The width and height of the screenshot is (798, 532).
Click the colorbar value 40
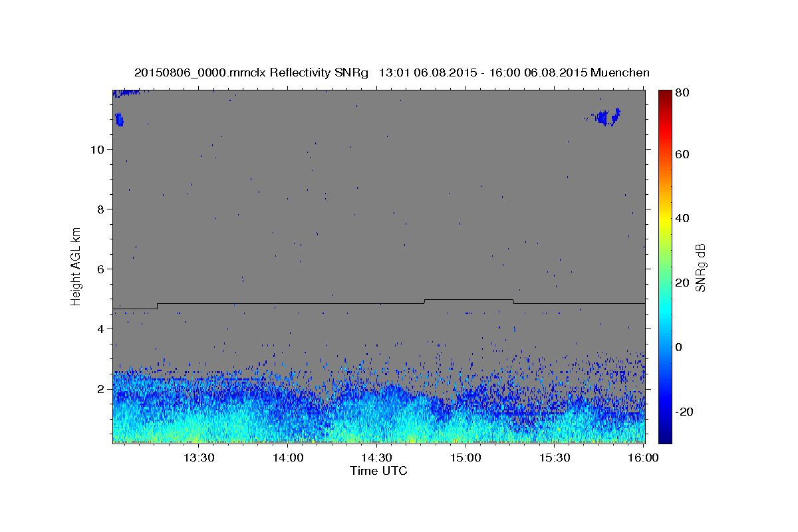(682, 218)
